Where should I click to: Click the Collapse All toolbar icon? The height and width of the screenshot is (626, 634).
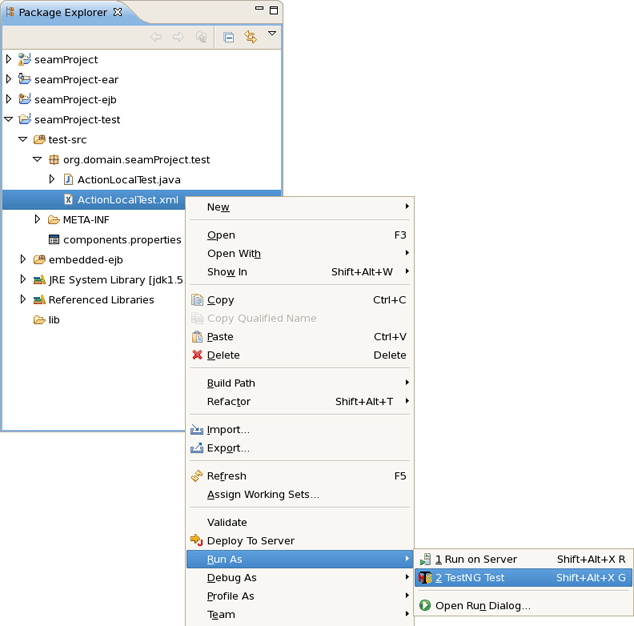[229, 37]
